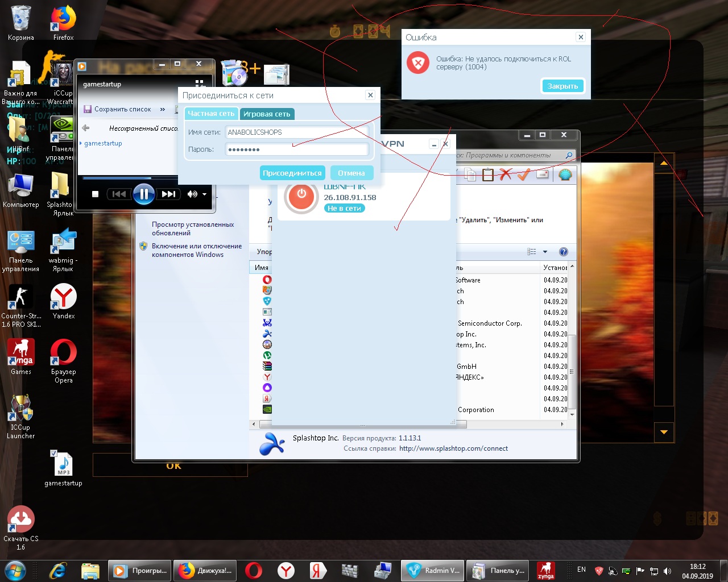
Task: Open the splashtop.com/connect help link
Action: pos(453,448)
